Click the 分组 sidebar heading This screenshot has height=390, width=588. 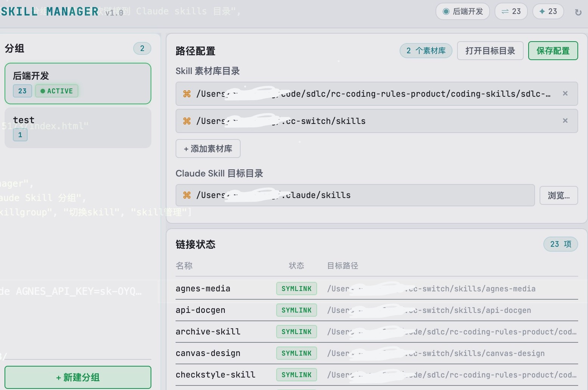14,48
